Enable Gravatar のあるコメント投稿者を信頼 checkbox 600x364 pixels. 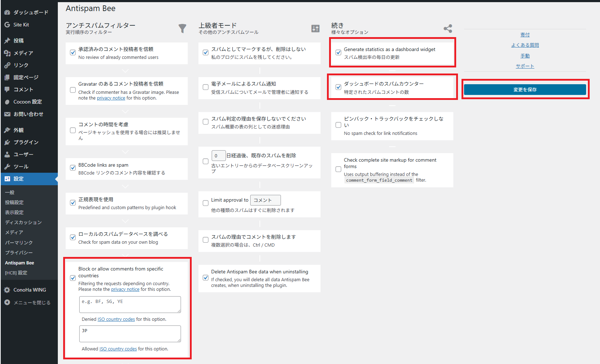tap(73, 90)
